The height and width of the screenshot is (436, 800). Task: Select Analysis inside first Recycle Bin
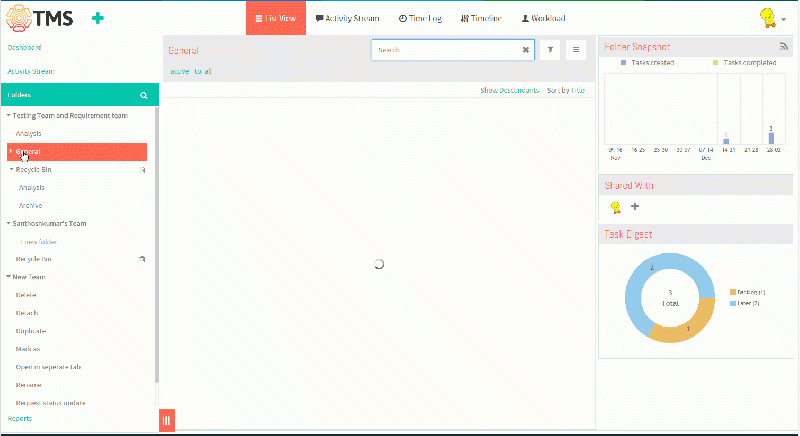click(32, 188)
